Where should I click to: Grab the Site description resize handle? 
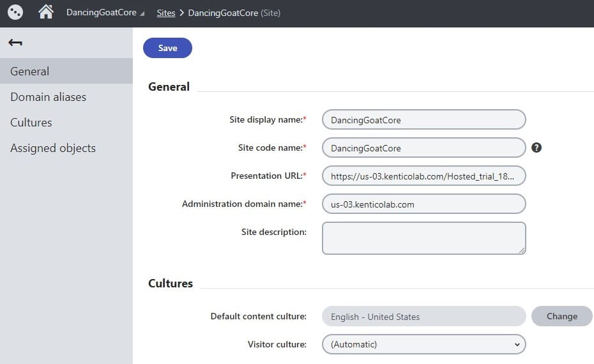pyautogui.click(x=522, y=250)
